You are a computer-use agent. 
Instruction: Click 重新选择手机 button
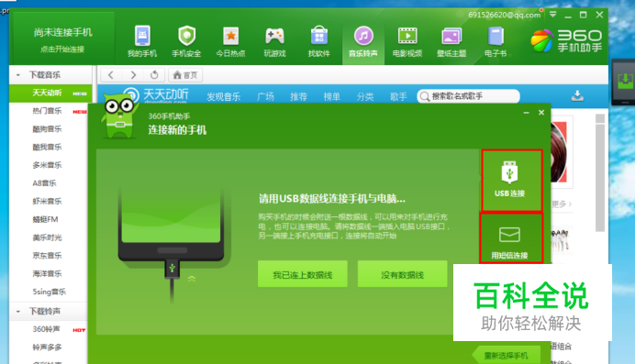(507, 356)
